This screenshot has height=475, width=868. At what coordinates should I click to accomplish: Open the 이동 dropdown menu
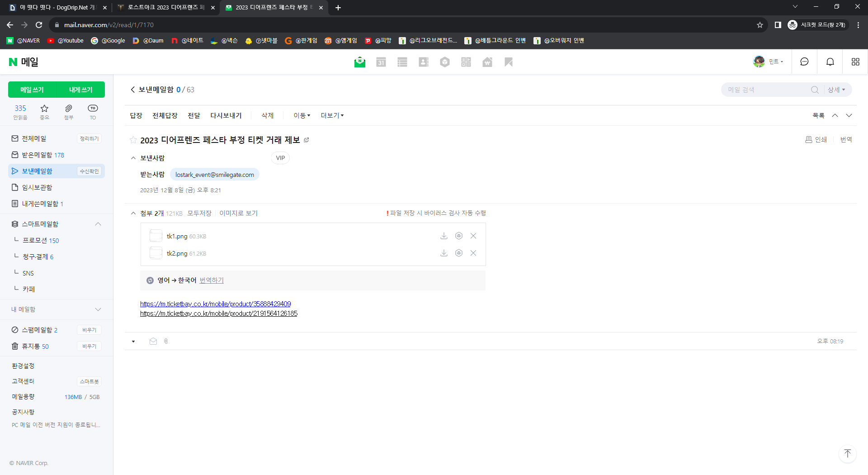click(302, 115)
